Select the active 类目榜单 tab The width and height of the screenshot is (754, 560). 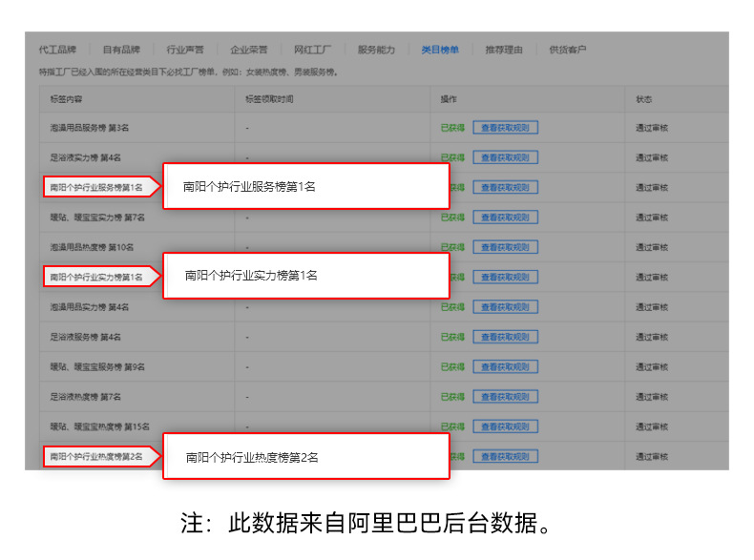tap(440, 50)
